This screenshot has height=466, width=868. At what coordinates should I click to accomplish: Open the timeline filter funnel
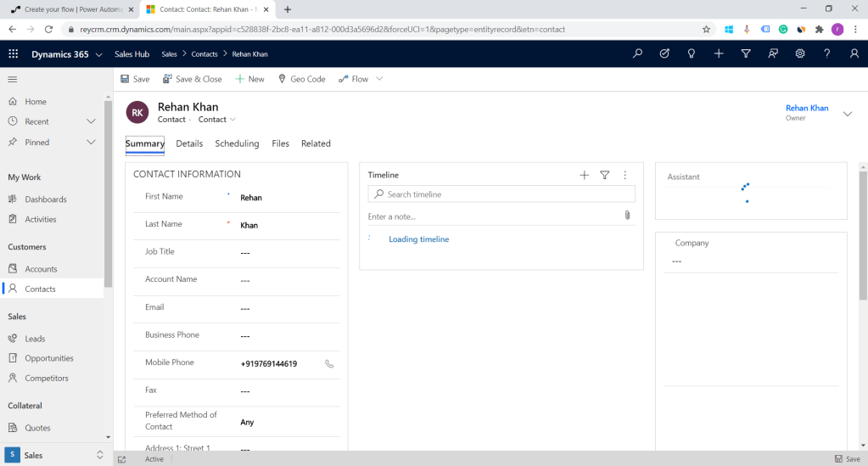coord(605,175)
